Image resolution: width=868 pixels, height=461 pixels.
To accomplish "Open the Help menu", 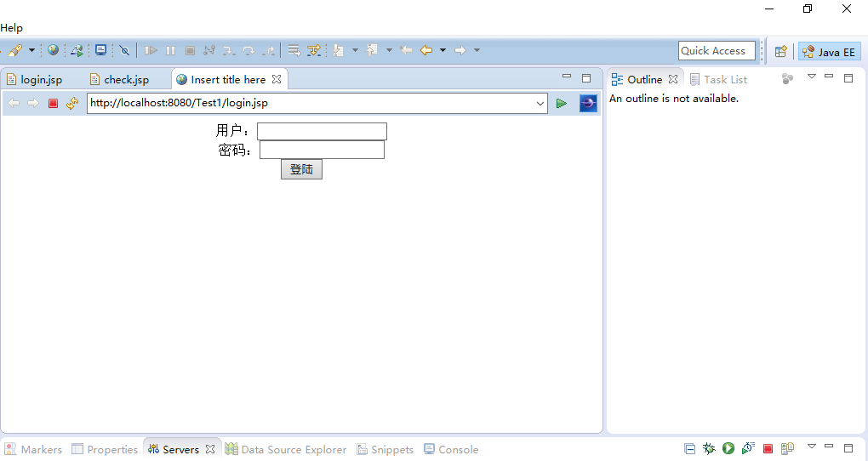I will pos(11,28).
